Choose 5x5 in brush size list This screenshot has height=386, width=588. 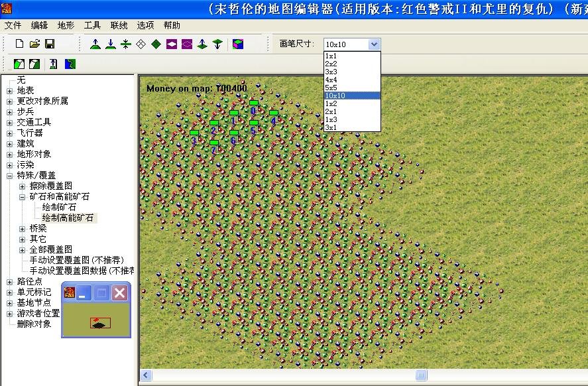click(331, 88)
